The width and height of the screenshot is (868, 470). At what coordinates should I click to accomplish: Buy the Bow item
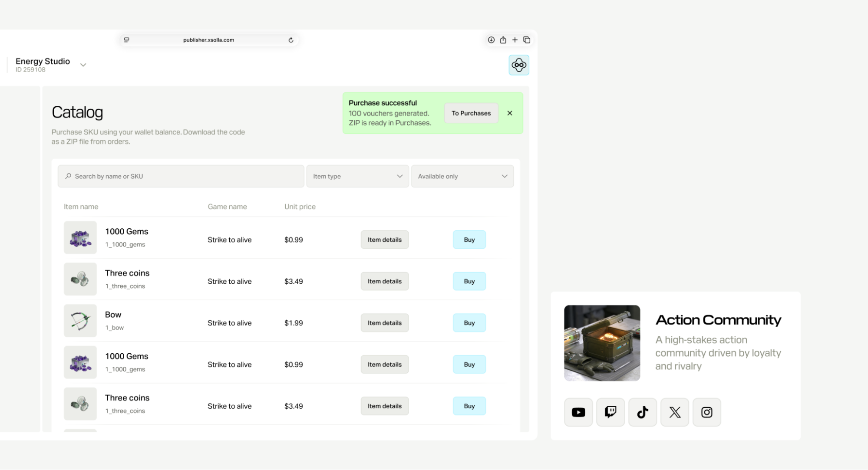pos(469,323)
